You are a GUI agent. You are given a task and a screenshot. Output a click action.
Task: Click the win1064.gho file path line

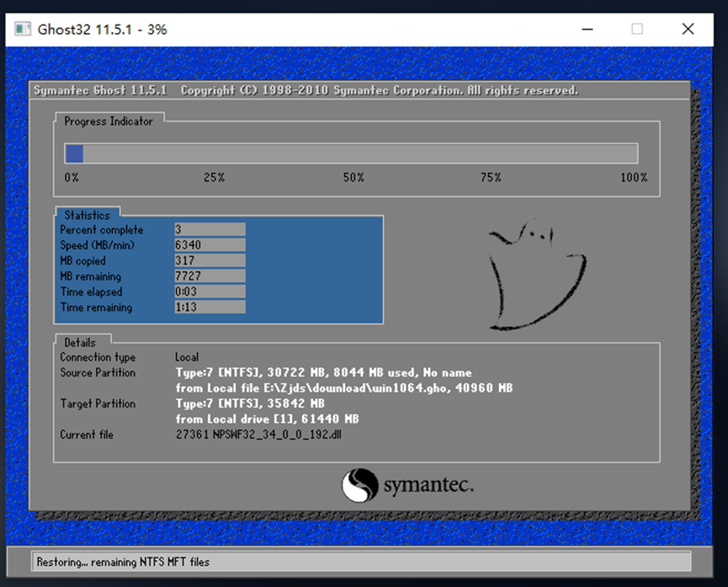point(344,388)
